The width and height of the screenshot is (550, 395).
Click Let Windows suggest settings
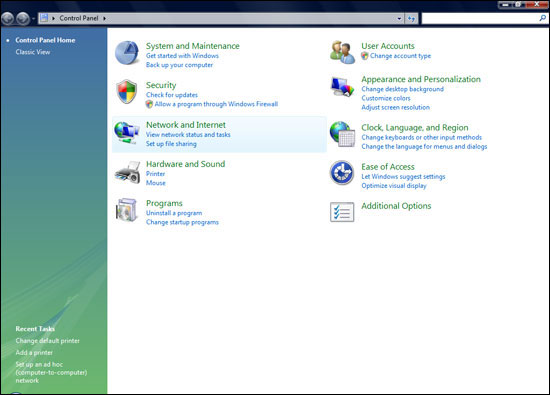(x=403, y=177)
